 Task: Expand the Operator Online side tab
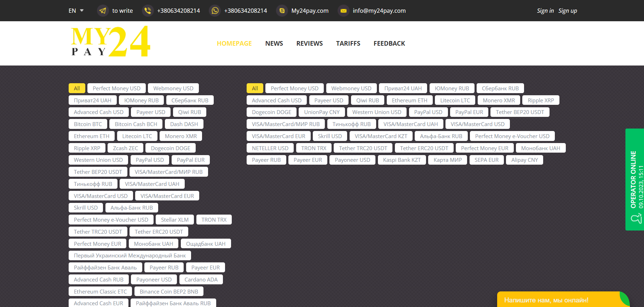click(x=634, y=179)
